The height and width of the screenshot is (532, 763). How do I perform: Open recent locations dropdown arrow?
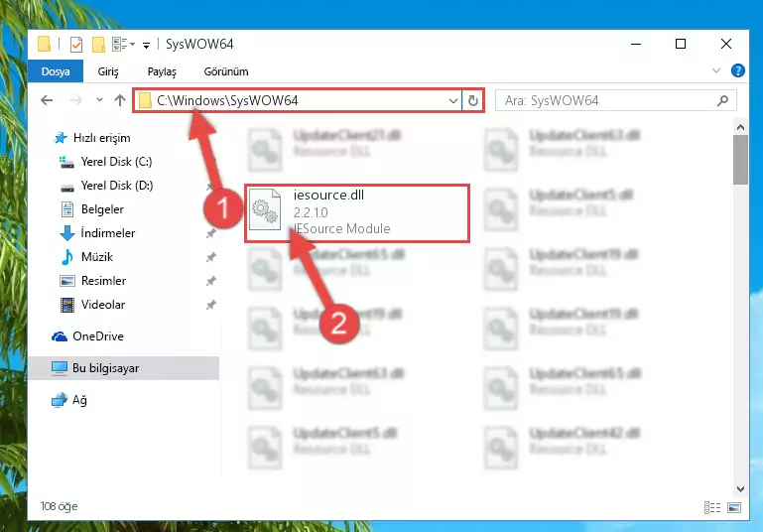click(99, 100)
